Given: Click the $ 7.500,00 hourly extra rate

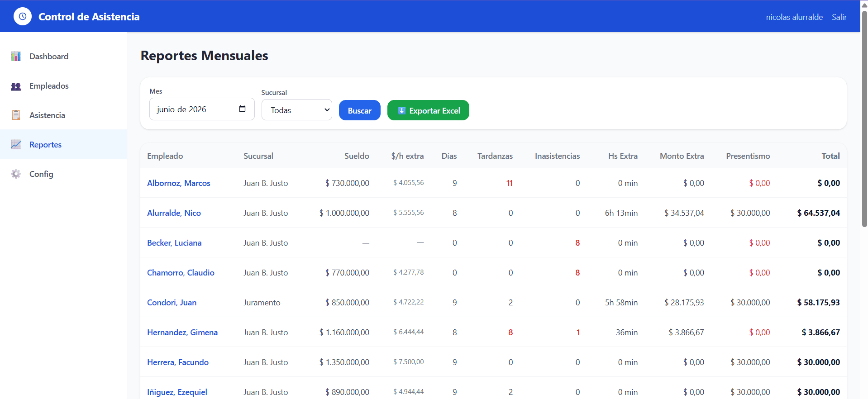Looking at the screenshot, I should 408,362.
